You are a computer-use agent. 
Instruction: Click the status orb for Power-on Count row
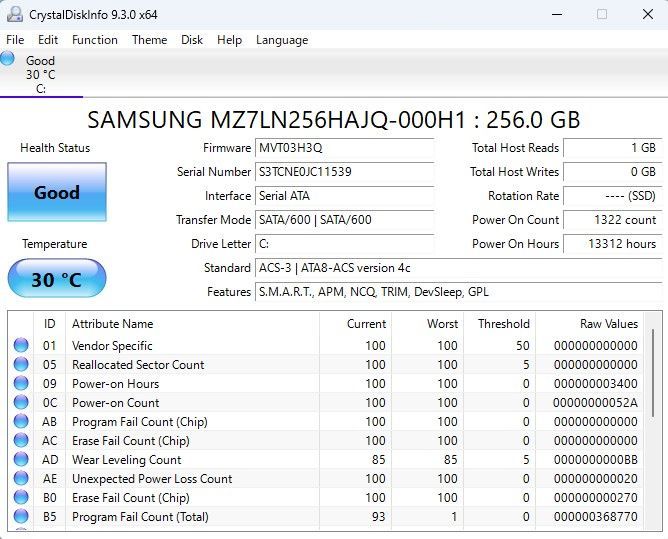click(x=21, y=402)
